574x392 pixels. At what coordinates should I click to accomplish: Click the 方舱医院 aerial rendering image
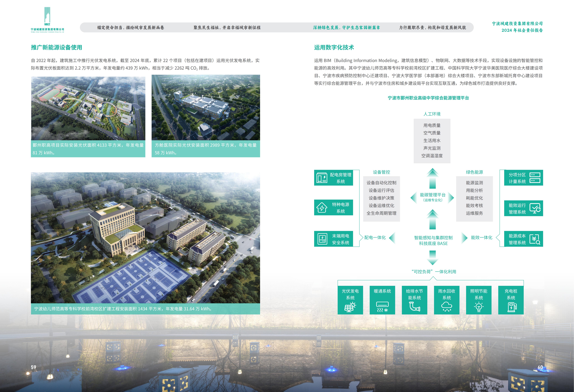click(x=206, y=107)
